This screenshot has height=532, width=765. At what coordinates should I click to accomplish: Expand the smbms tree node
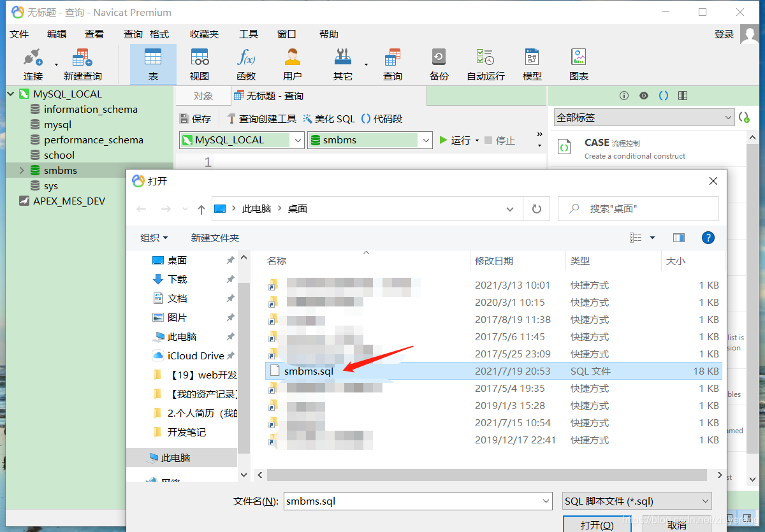22,170
